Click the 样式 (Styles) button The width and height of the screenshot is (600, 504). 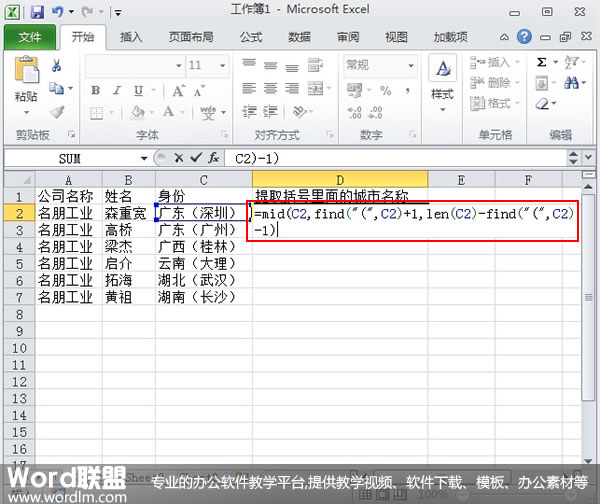(x=442, y=80)
